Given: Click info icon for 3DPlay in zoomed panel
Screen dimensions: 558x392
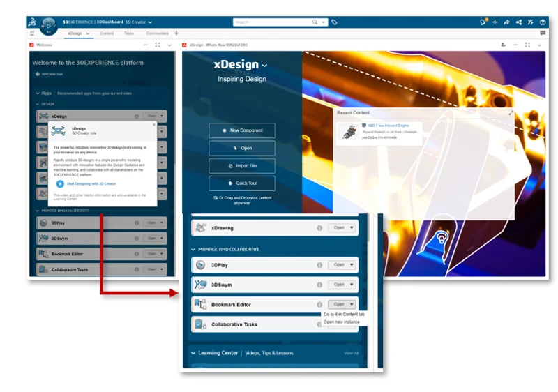Looking at the screenshot, I should pos(319,265).
